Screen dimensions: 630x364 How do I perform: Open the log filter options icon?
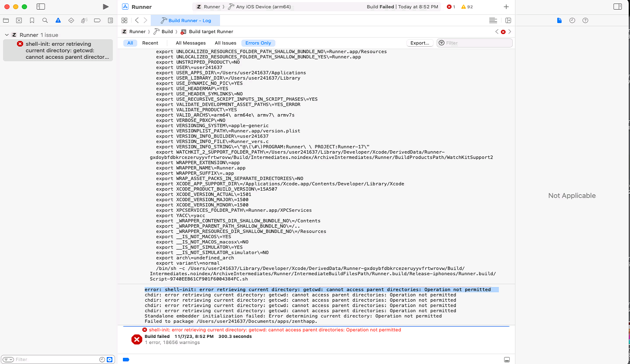(x=441, y=43)
